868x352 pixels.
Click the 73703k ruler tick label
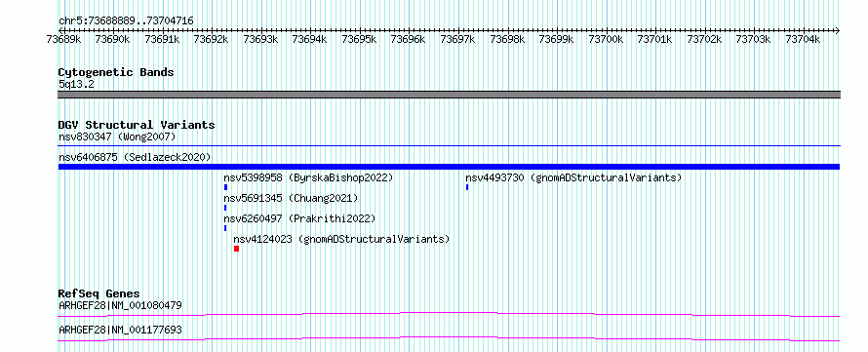(x=754, y=39)
